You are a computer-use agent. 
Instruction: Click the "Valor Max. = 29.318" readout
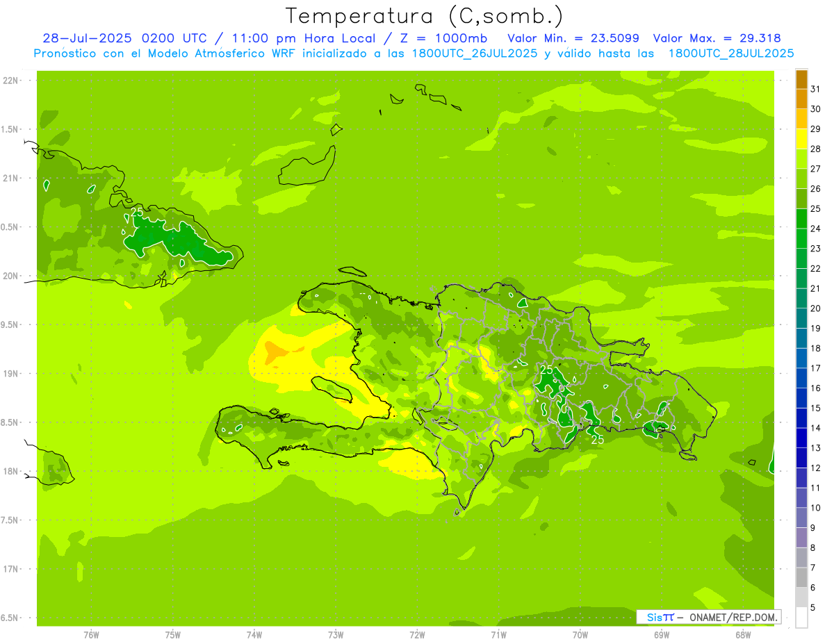(x=717, y=38)
